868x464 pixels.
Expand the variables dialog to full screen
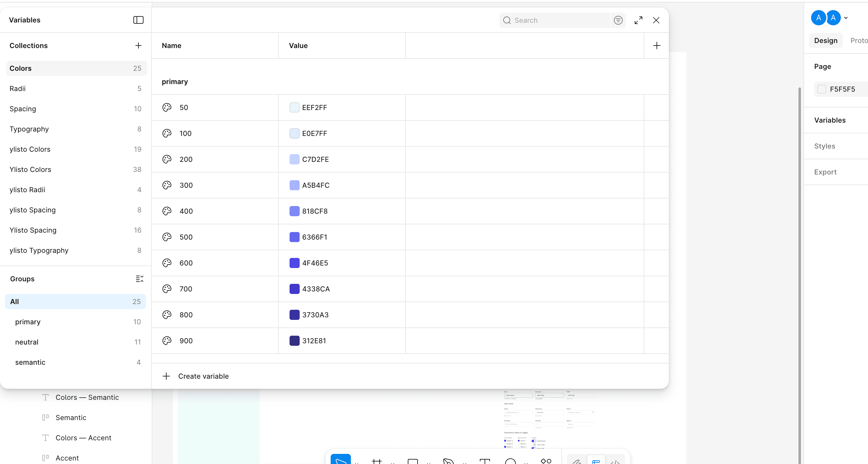[638, 20]
